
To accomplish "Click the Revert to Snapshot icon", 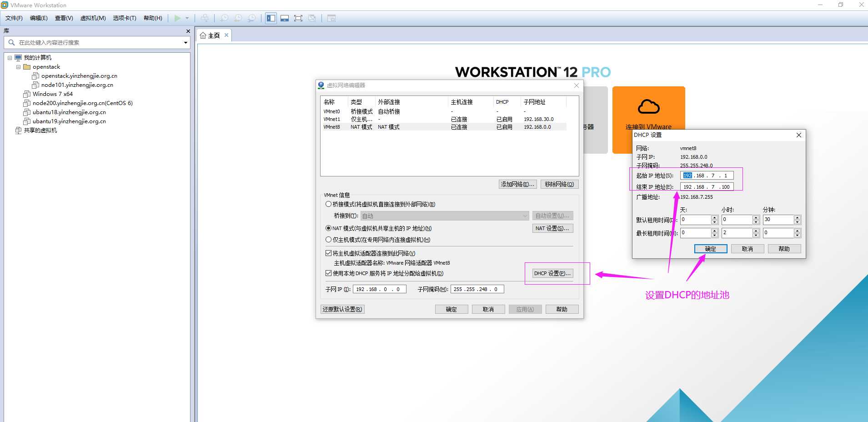I will [238, 18].
